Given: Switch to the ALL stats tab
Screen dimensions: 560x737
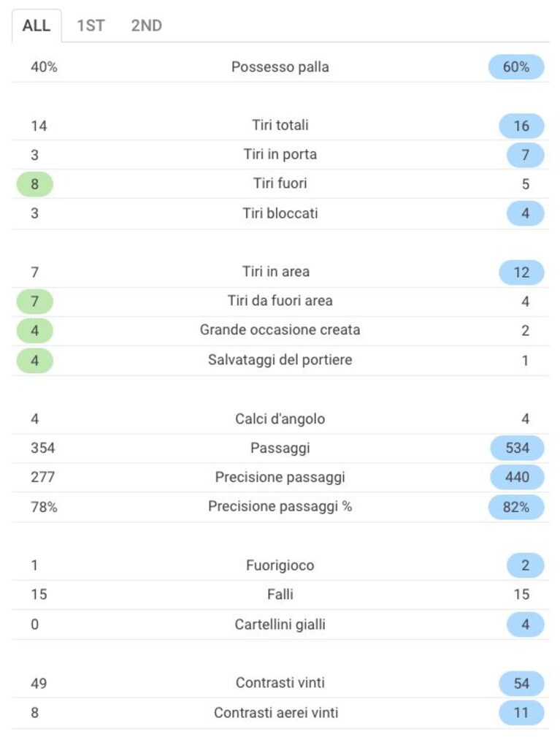Looking at the screenshot, I should (x=37, y=26).
